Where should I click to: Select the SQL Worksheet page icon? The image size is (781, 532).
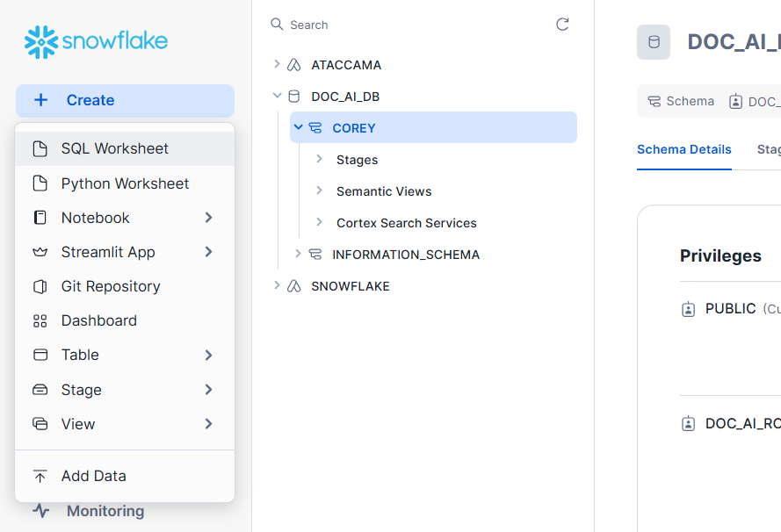click(40, 147)
